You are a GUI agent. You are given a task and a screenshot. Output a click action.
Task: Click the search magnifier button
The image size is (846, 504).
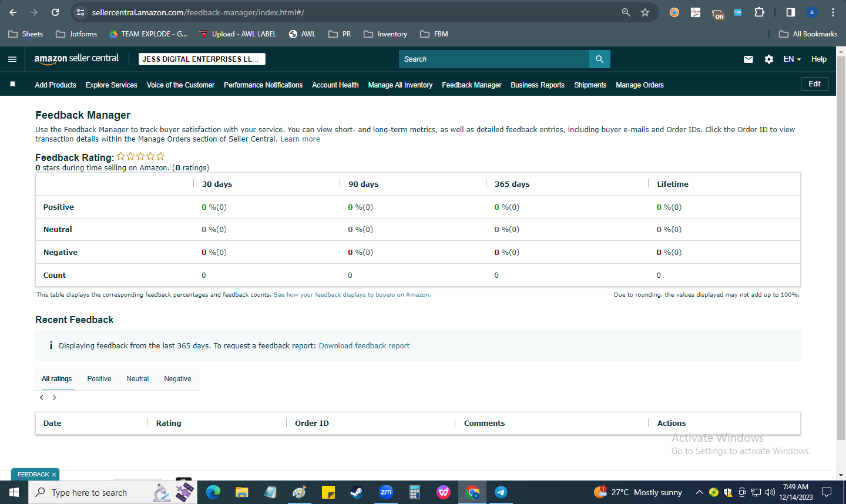click(599, 59)
